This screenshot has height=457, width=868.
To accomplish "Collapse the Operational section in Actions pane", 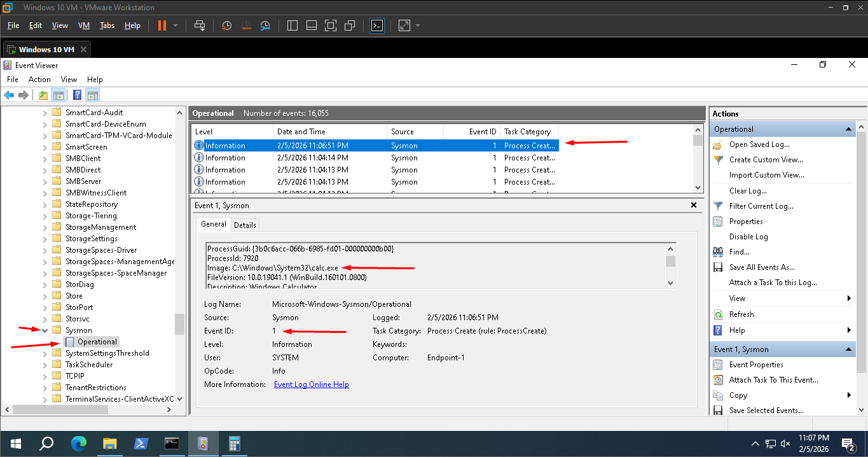I will [849, 128].
